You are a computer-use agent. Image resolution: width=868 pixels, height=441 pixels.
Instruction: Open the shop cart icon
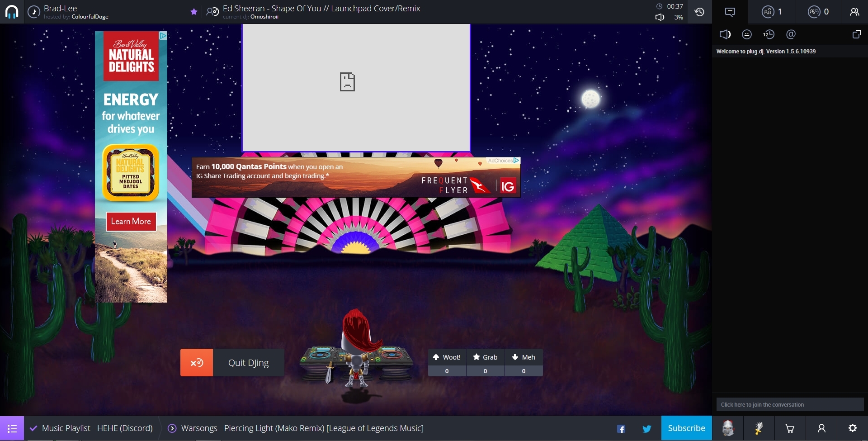[x=790, y=428]
